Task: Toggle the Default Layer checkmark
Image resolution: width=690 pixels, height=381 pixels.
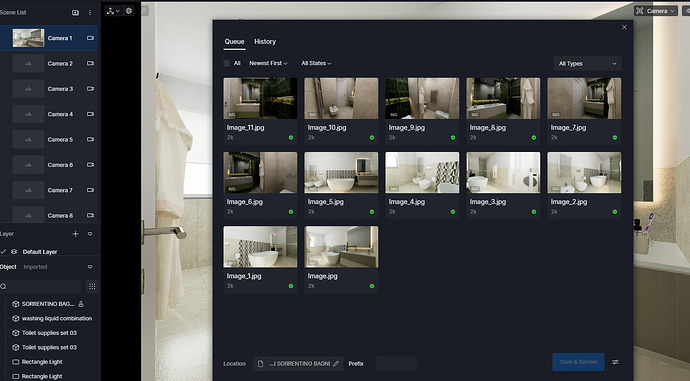Action: [x=3, y=252]
